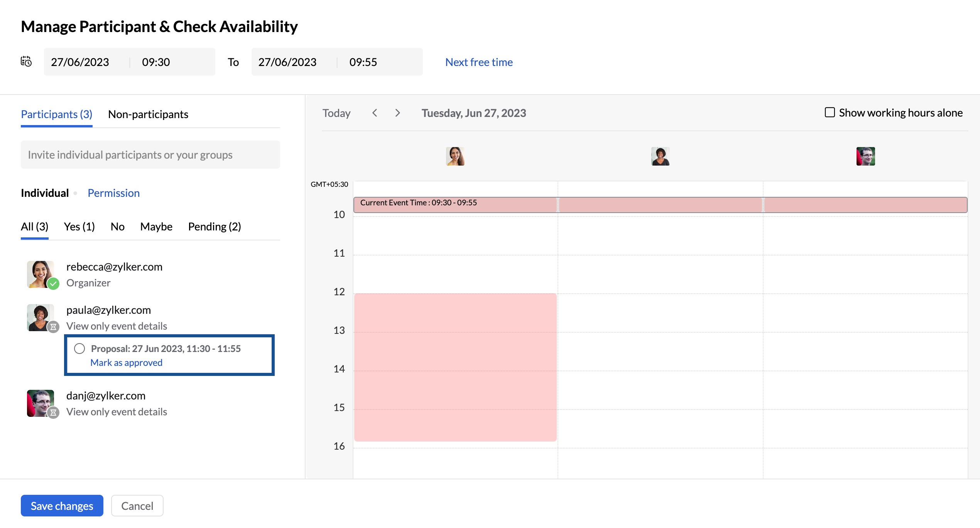Click the pending status icon on danj avatar
This screenshot has width=980, height=528.
pyautogui.click(x=53, y=413)
